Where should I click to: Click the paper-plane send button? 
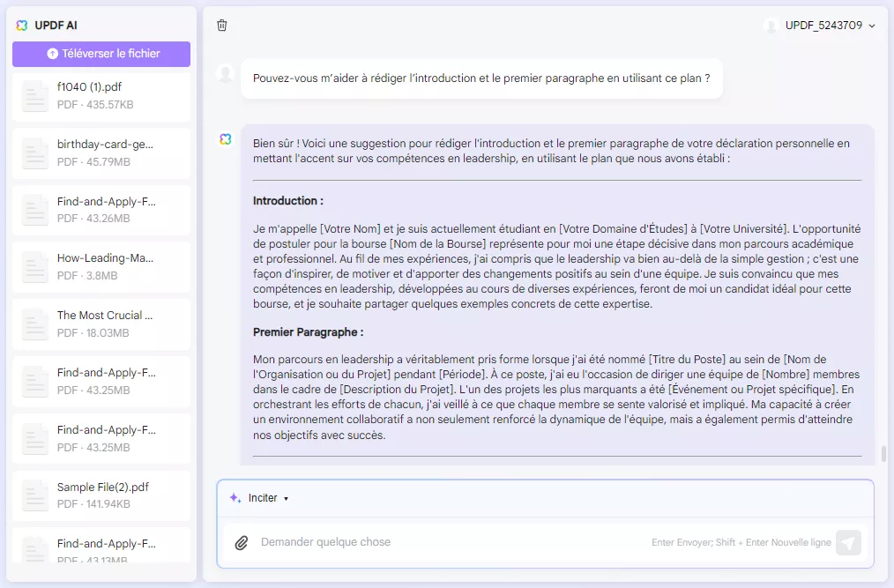click(848, 542)
